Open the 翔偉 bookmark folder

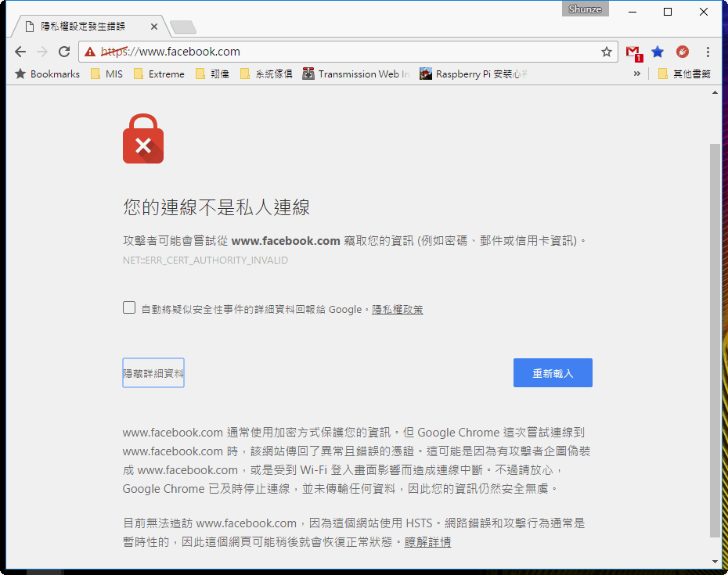(x=213, y=74)
